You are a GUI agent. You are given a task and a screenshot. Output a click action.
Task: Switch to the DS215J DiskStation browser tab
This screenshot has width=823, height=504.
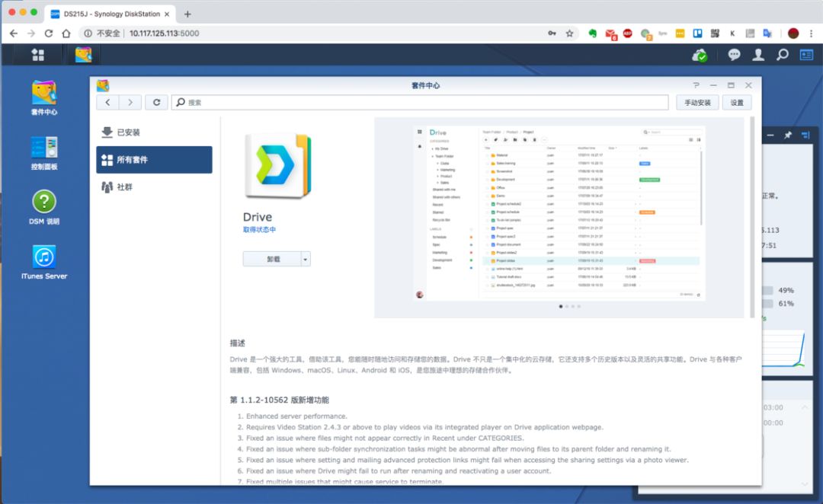coord(110,14)
